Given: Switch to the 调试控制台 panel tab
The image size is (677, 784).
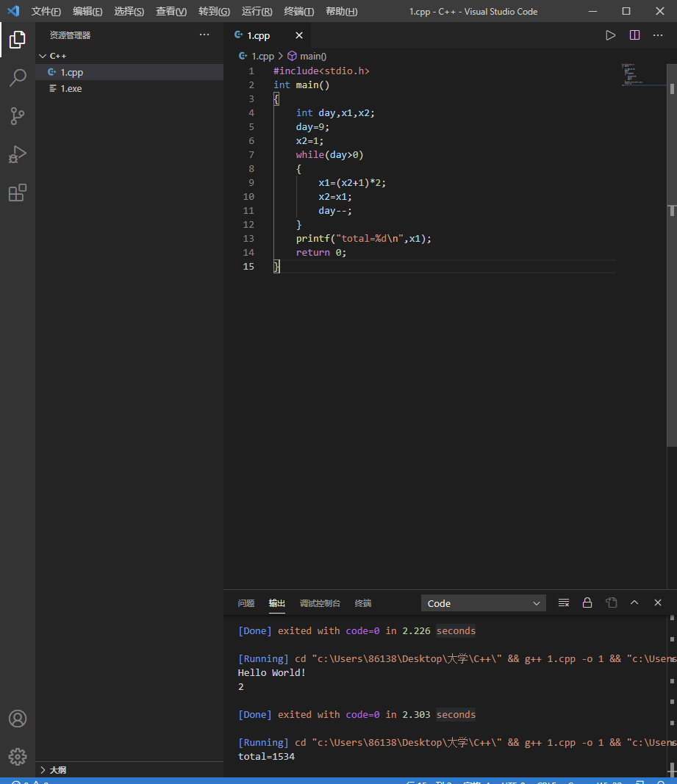Looking at the screenshot, I should 320,603.
